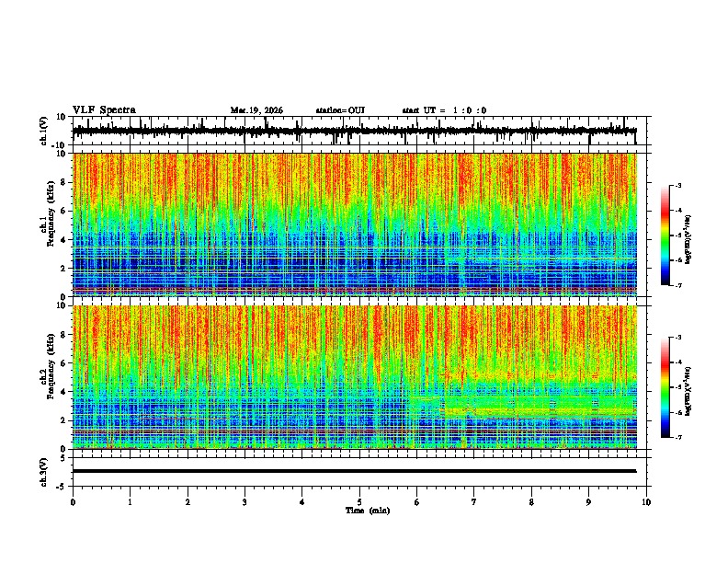This screenshot has height=563, width=728.
Task: Click the flat ch.3 voltage trace line
Action: pyautogui.click(x=354, y=471)
